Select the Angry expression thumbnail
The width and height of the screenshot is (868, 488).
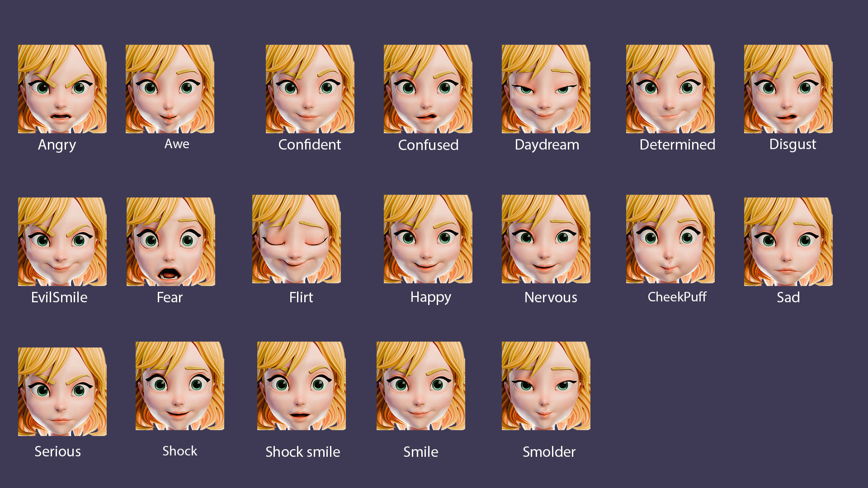point(62,89)
